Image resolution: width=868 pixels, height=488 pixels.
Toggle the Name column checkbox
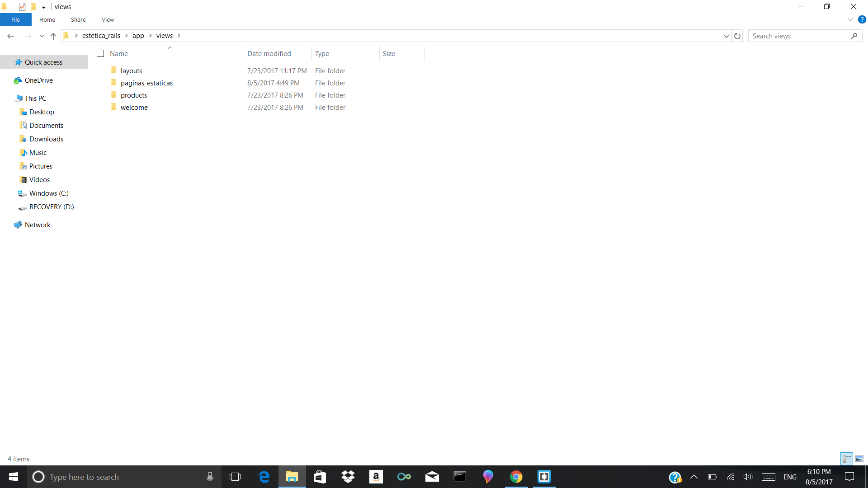(100, 54)
